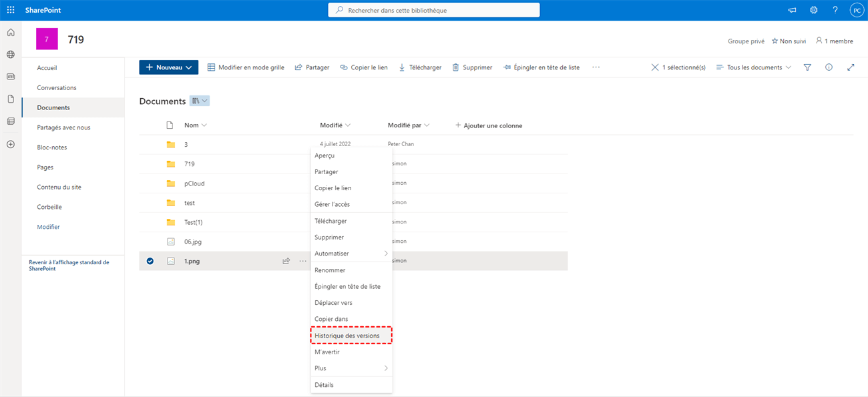Choose Renommer in the context menu

(330, 270)
